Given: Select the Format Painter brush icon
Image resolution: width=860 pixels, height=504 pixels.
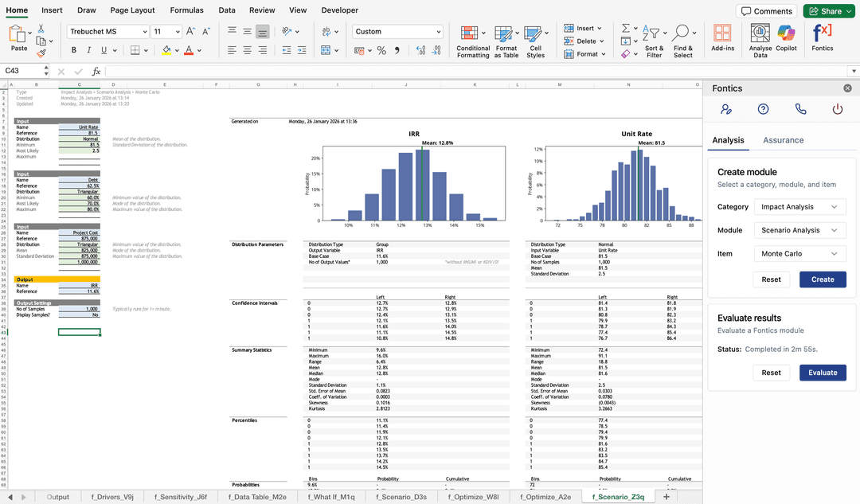Looking at the screenshot, I should (41, 53).
